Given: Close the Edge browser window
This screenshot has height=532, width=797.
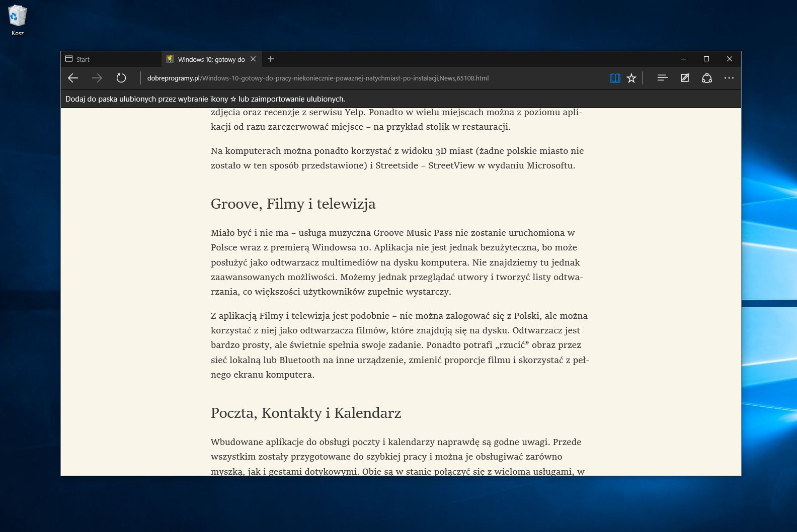Looking at the screenshot, I should coord(730,59).
